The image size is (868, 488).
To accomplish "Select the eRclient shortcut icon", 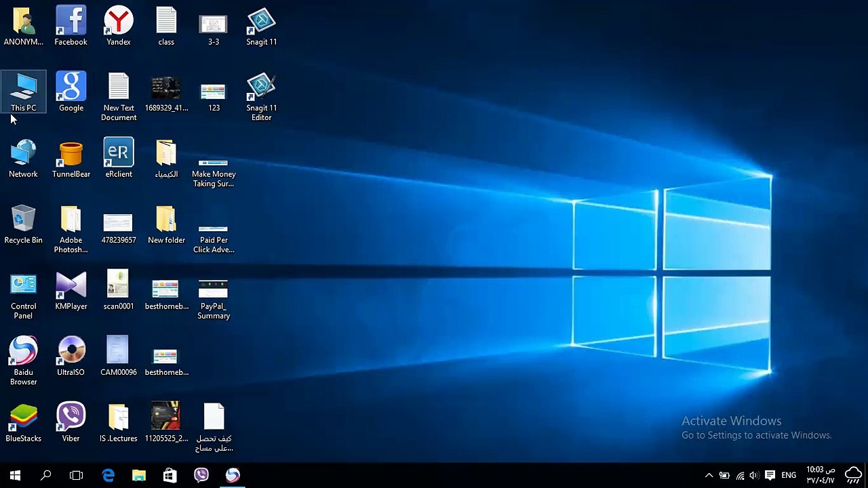I will click(119, 159).
